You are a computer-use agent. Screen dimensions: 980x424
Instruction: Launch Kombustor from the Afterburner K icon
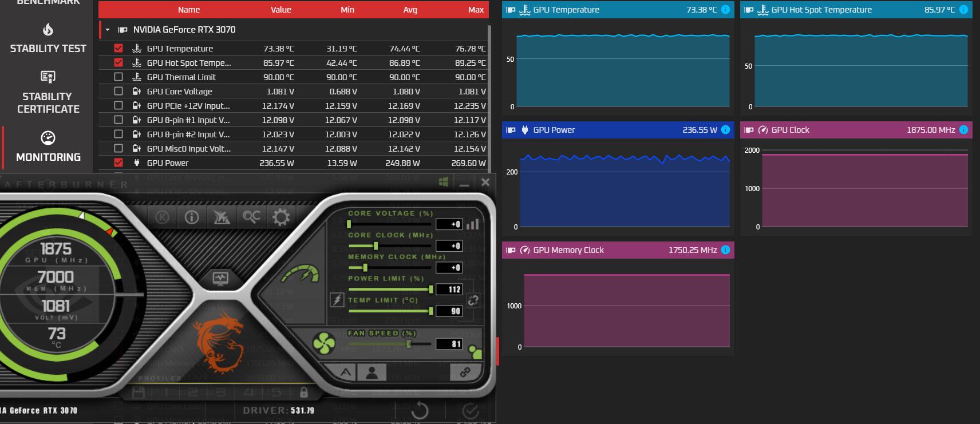pos(163,217)
